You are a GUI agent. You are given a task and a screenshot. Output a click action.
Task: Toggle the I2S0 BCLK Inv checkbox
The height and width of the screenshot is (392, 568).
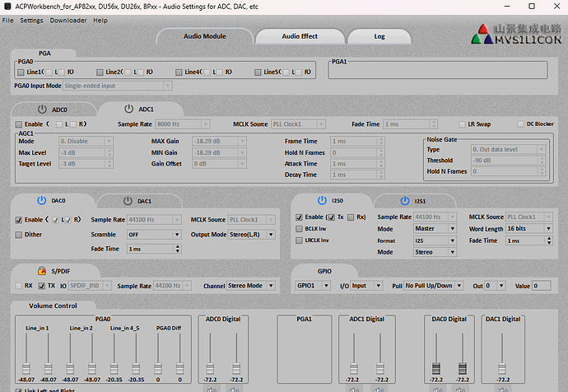[300, 228]
